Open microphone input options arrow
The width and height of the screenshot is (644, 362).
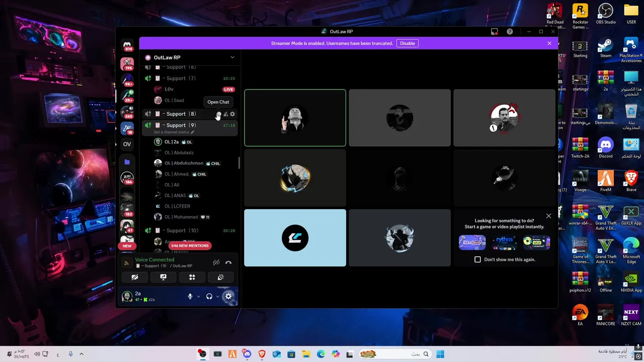click(198, 297)
